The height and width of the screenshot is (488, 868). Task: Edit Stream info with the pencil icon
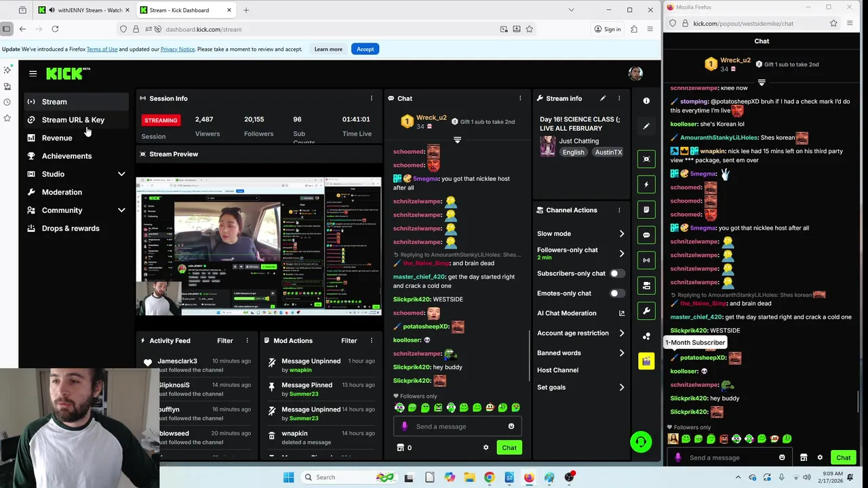coord(602,98)
